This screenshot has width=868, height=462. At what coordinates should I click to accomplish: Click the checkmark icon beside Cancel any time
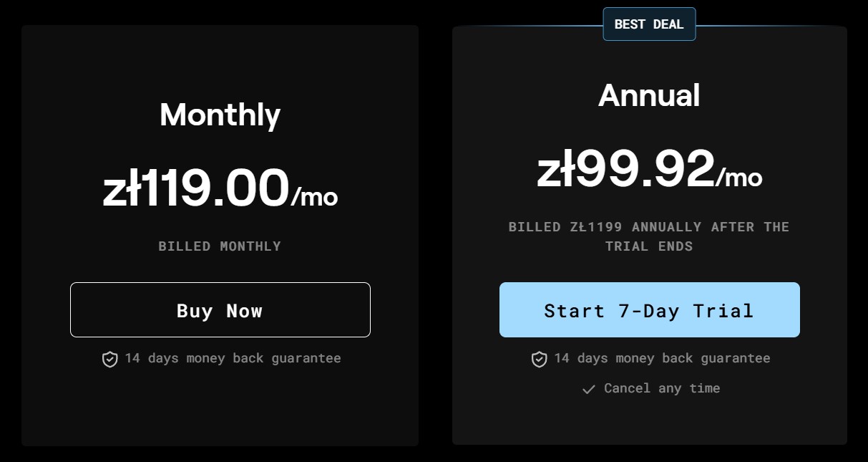[x=589, y=389]
